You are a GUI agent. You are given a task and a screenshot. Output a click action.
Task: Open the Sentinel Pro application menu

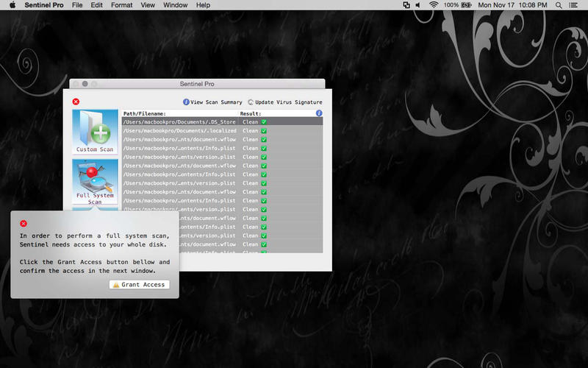[44, 5]
